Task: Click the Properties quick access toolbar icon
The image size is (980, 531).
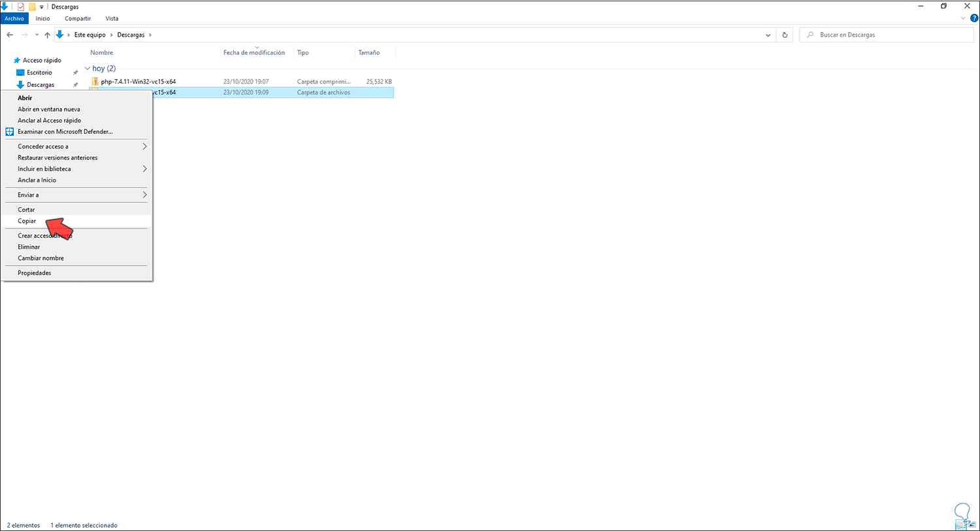Action: (x=21, y=7)
